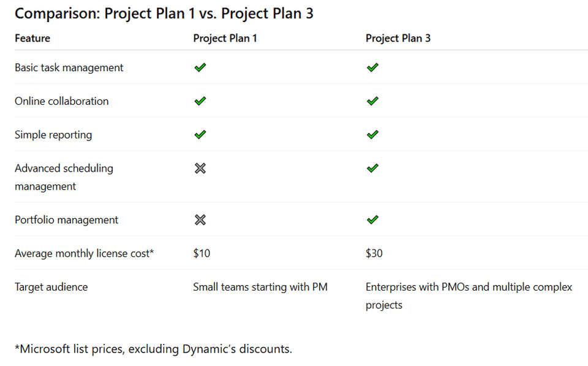The height and width of the screenshot is (366, 588).
Task: Click Project Plan 1 Basic task management checkmark
Action: point(200,67)
